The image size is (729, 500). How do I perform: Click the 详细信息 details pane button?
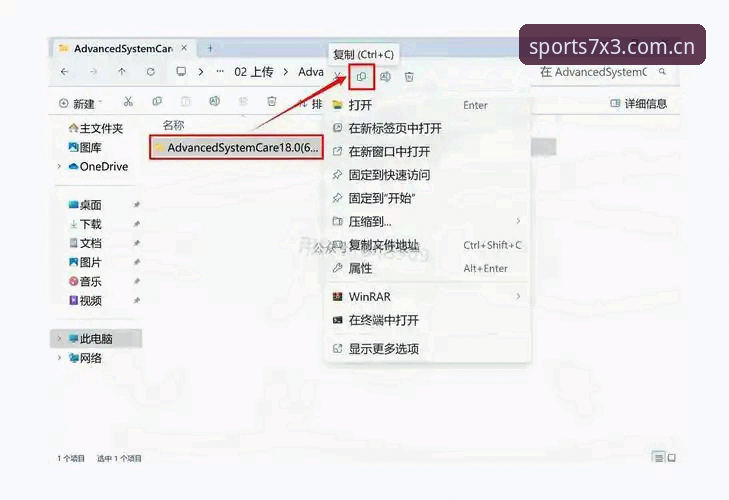pos(639,103)
